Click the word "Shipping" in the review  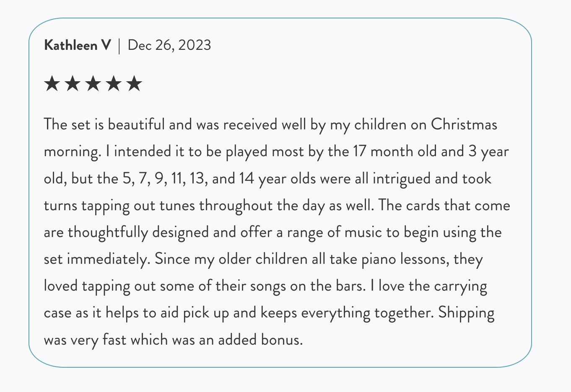[466, 313]
